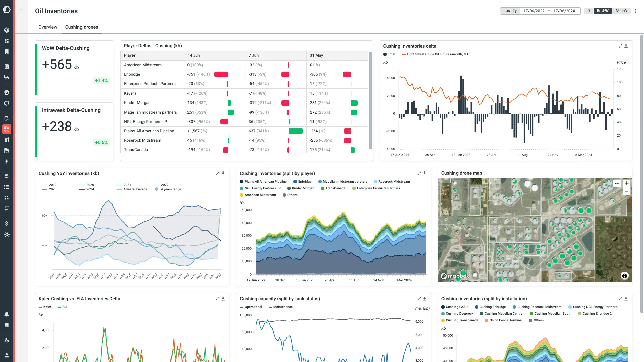Viewport: 644px width, 362px height.
Task: Open the end date 17/06/2024 picker
Action: (564, 11)
